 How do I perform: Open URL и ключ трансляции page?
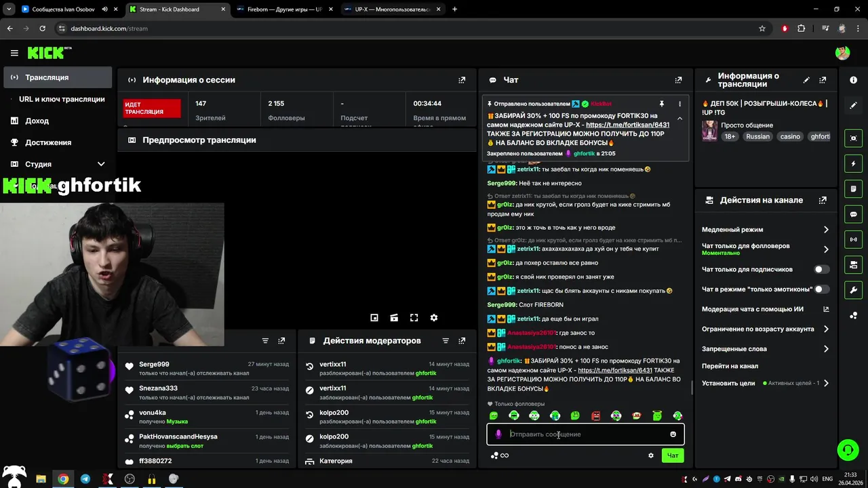[x=62, y=99]
